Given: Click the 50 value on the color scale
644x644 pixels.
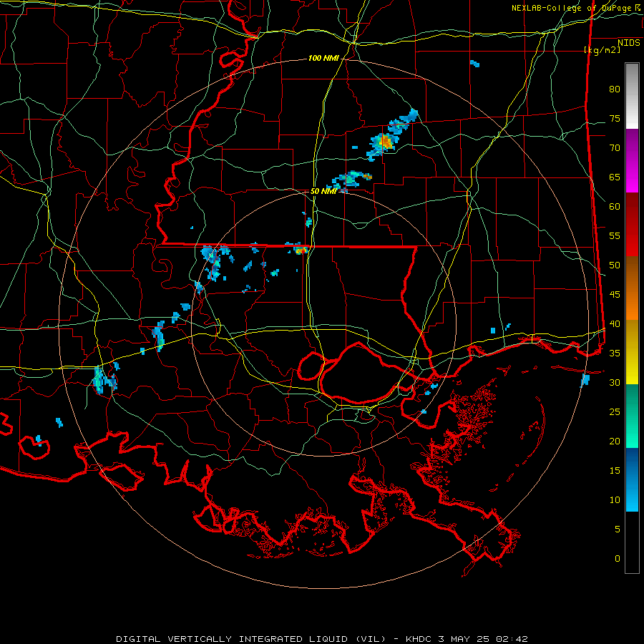Looking at the screenshot, I should tap(615, 265).
